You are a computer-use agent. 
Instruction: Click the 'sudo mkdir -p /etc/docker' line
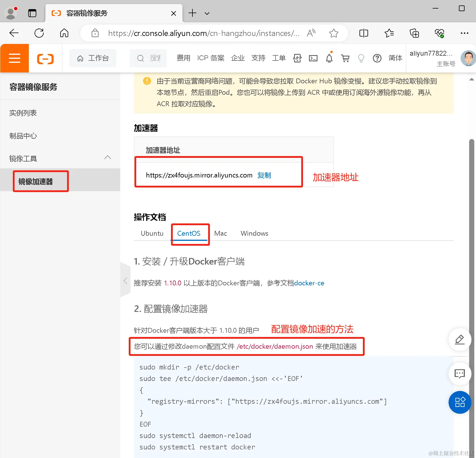189,367
